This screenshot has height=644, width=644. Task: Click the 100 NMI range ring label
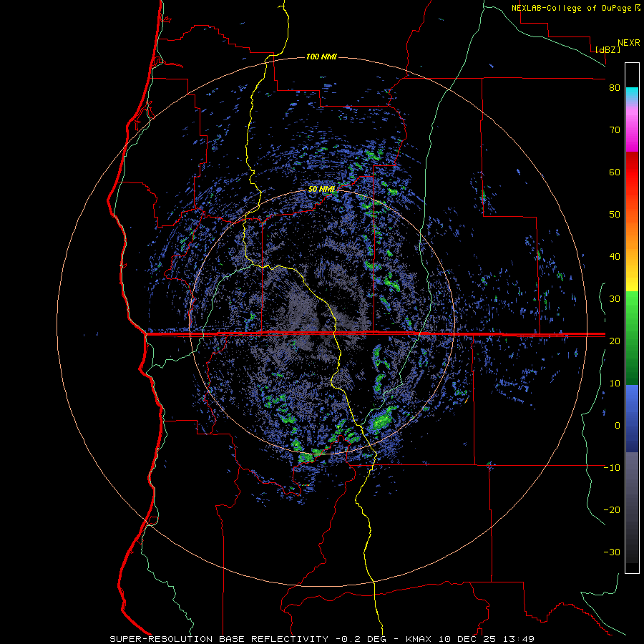[321, 57]
